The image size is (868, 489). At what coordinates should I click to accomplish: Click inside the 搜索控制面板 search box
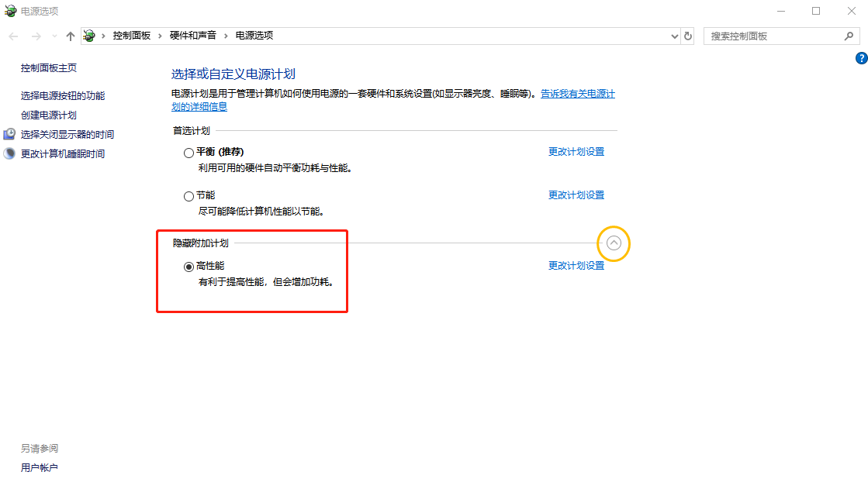click(768, 36)
